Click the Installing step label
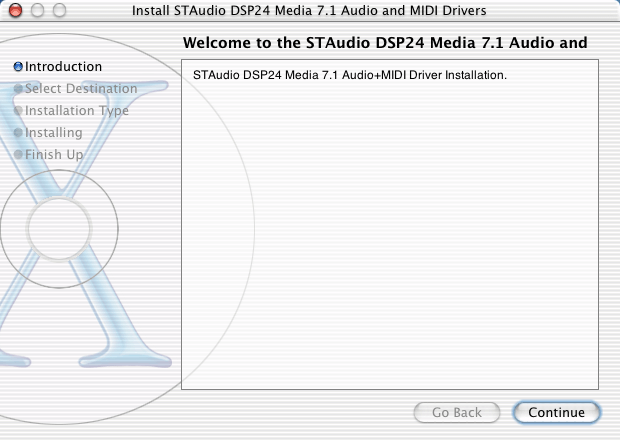This screenshot has height=440, width=620. [x=54, y=132]
